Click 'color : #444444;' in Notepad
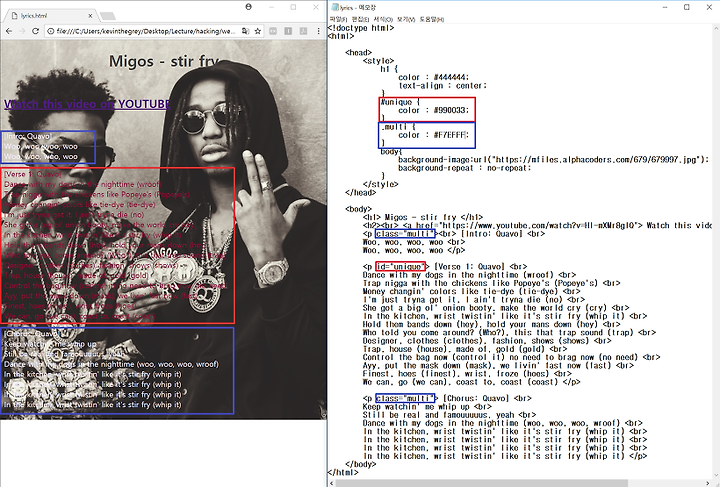This screenshot has width=720, height=487. (x=433, y=78)
